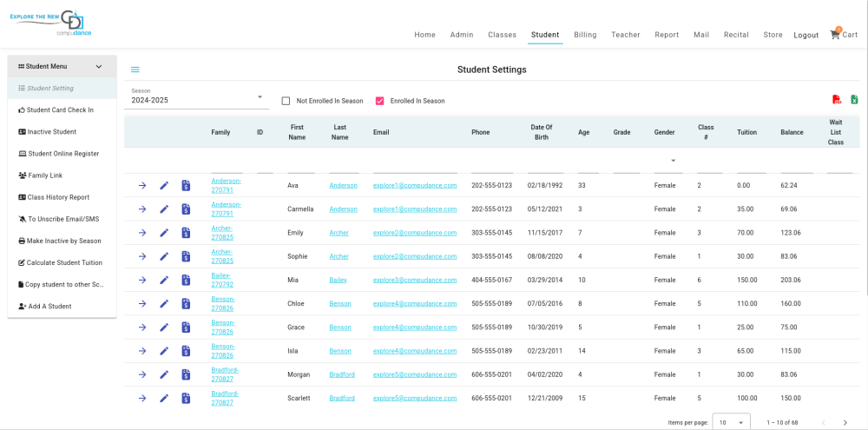The image size is (868, 430).
Task: Click the hamburger menu icon beside Student Settings
Action: tap(135, 69)
